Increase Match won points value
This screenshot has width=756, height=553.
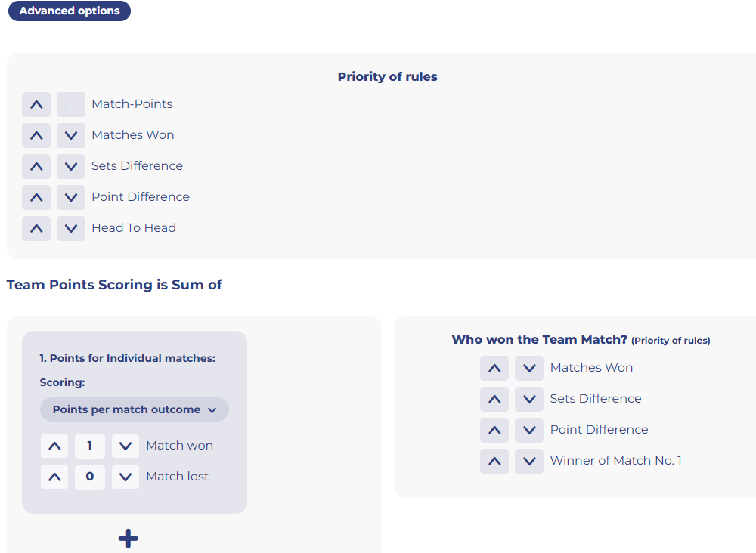tap(54, 446)
